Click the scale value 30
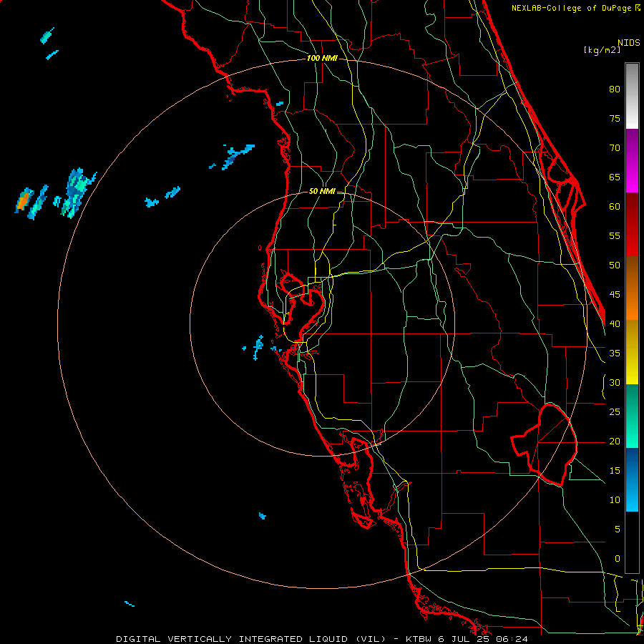 click(x=615, y=382)
